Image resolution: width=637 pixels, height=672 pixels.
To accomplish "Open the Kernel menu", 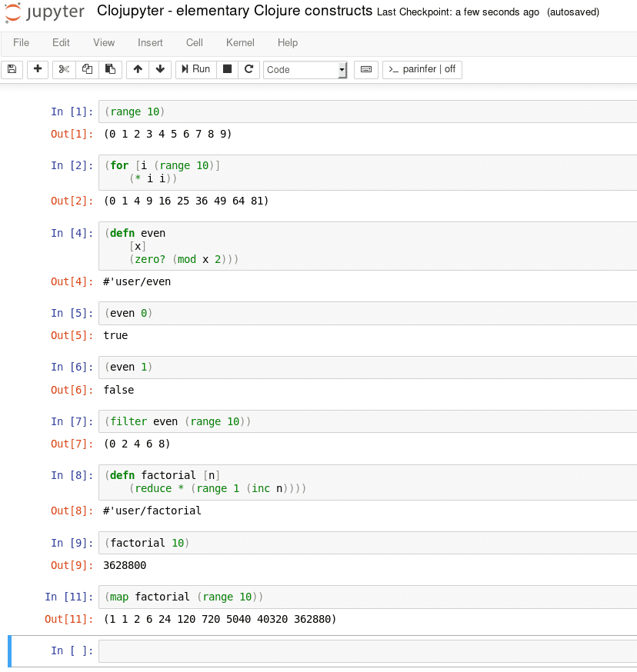I will 240,43.
